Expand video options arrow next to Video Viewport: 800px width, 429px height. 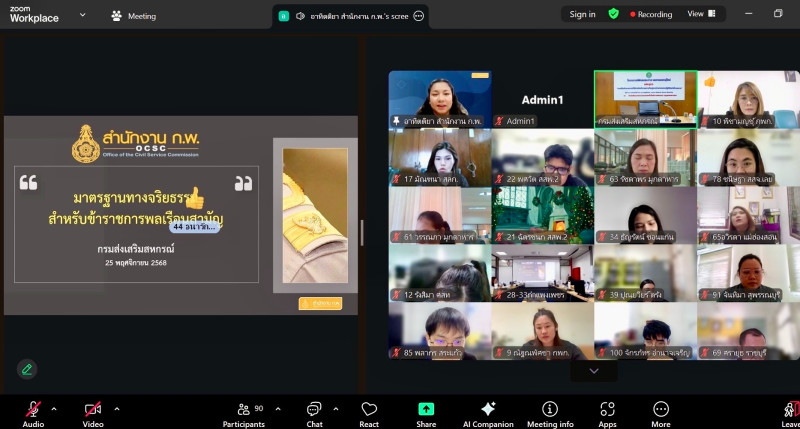(116, 408)
